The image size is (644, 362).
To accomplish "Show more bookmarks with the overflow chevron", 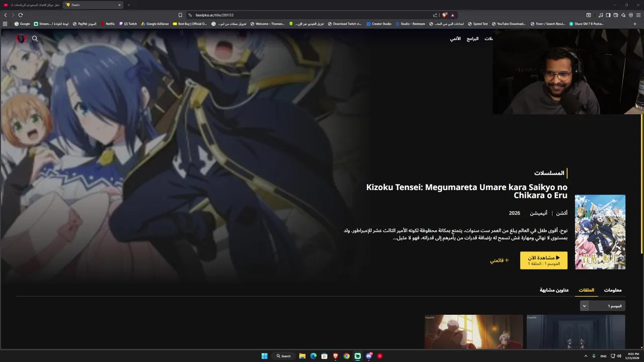I will 634,24.
